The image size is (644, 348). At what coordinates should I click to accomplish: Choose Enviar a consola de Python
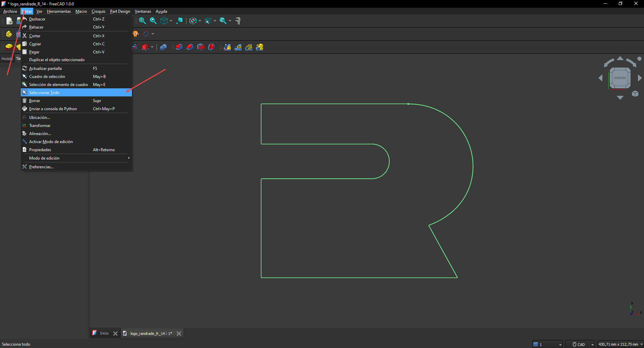76,109
